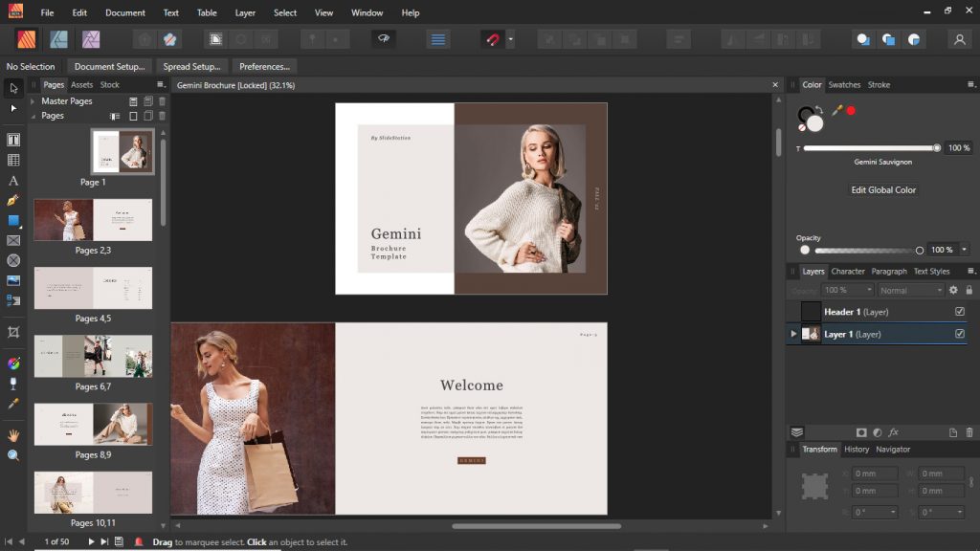Viewport: 980px width, 551px height.
Task: Choose the Pen tool in the toolbox
Action: [x=13, y=200]
